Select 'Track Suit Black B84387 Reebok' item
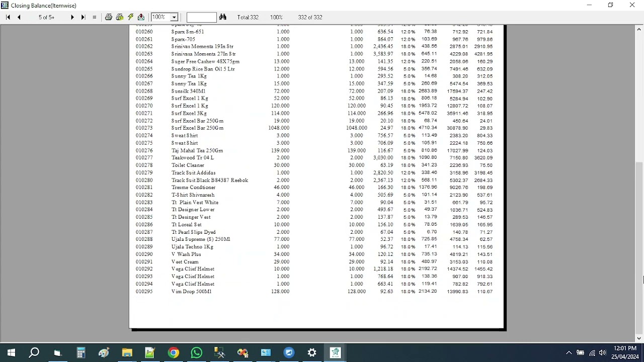The width and height of the screenshot is (644, 362). click(x=209, y=180)
